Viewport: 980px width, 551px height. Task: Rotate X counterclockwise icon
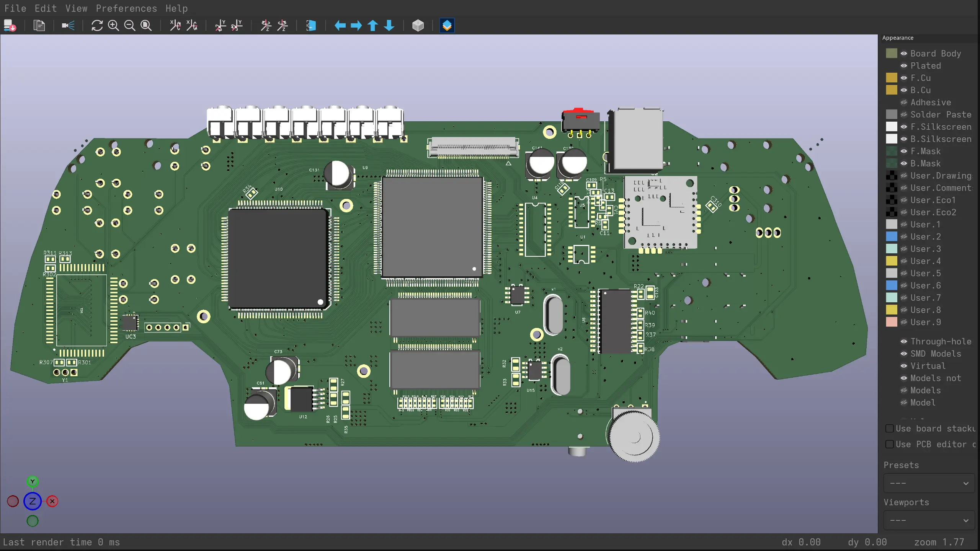tap(192, 26)
